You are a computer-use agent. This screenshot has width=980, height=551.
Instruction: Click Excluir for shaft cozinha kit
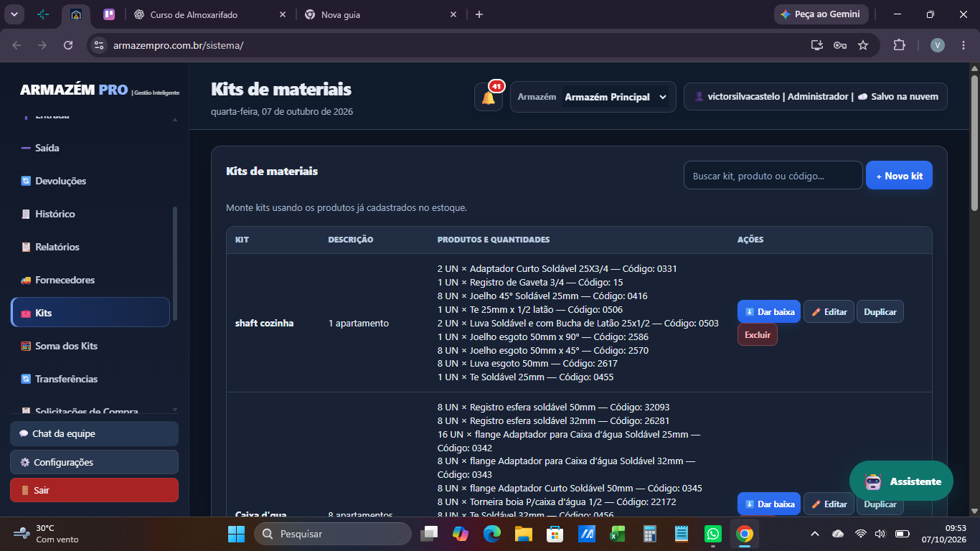tap(757, 335)
